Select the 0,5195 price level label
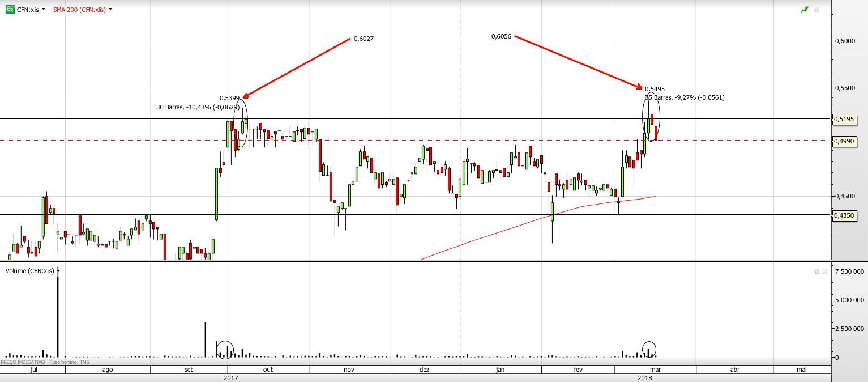Screen dimensions: 868x382 (844, 119)
